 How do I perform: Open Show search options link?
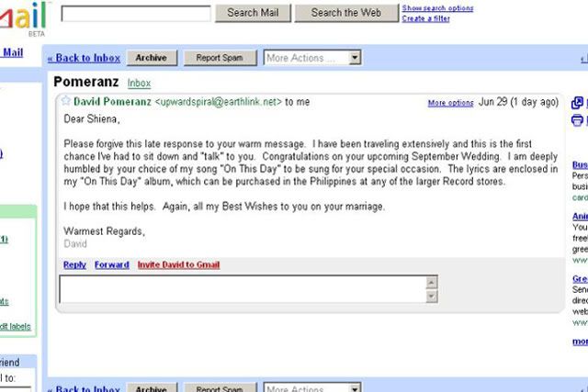[x=437, y=8]
